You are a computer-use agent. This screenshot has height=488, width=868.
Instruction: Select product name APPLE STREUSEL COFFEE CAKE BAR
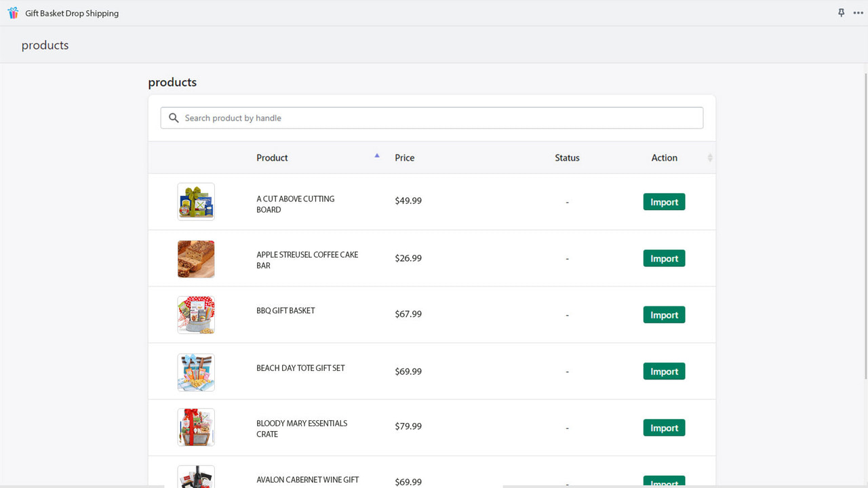click(307, 260)
